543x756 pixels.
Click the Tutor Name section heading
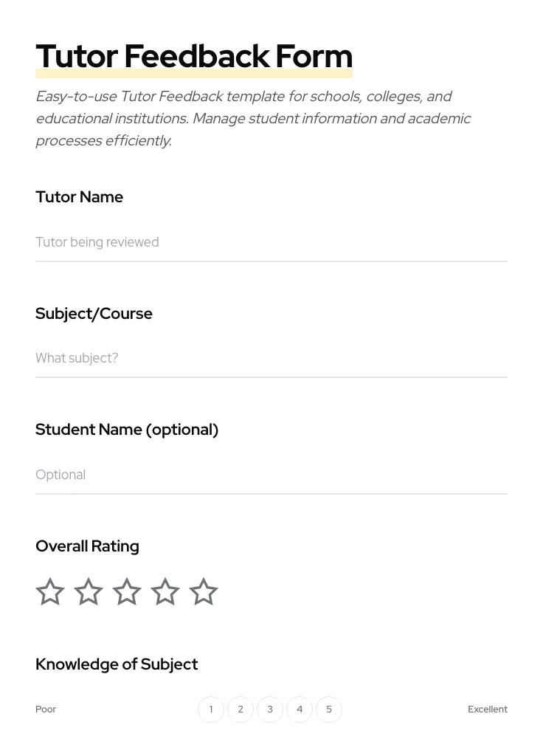click(x=79, y=196)
